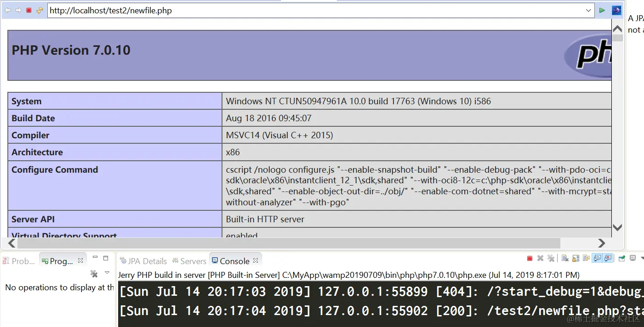The image size is (644, 327).
Task: Click the horizontal scrollbar thumb
Action: 289,243
